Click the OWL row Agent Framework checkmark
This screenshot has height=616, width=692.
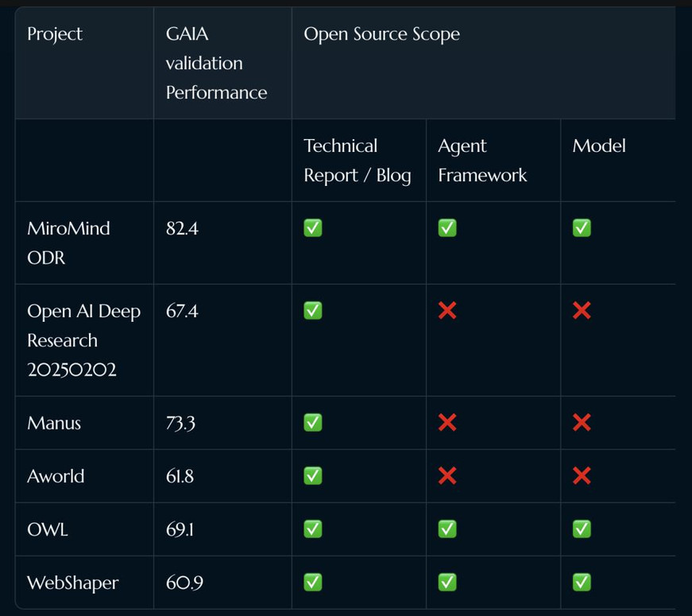tap(447, 529)
